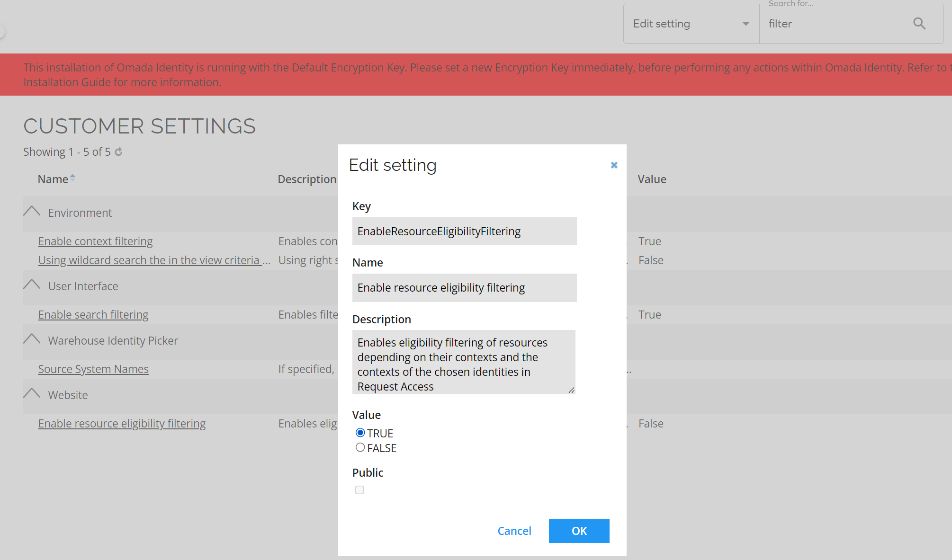The image size is (952, 560).
Task: Click the Key input field
Action: click(x=464, y=231)
